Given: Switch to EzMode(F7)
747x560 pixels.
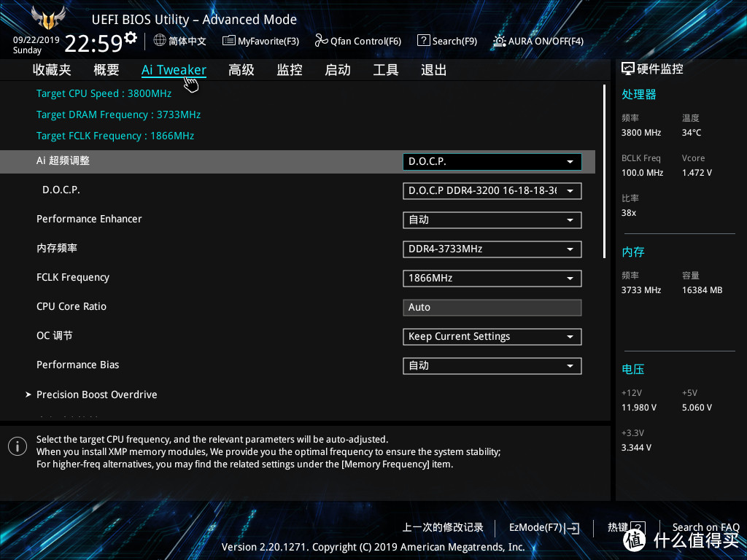Looking at the screenshot, I should pyautogui.click(x=544, y=528).
